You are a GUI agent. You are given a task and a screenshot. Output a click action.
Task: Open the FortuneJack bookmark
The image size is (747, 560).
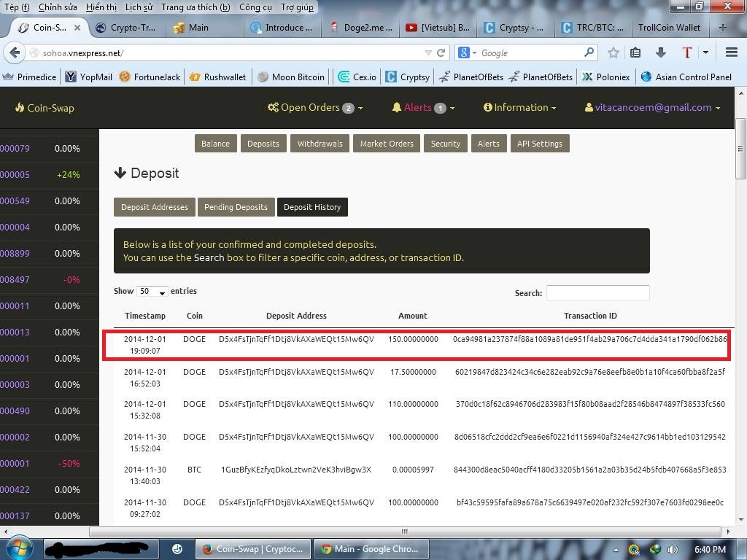(150, 77)
